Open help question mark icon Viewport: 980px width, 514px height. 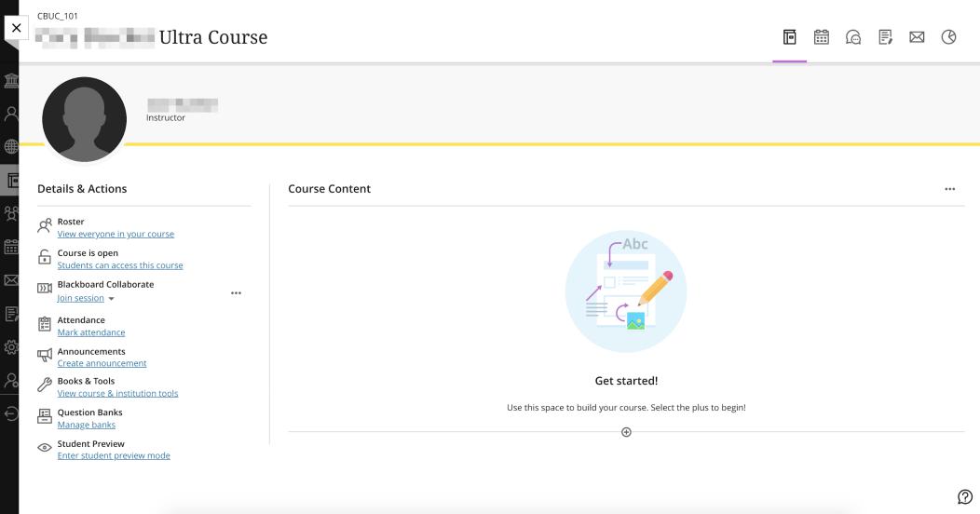pyautogui.click(x=965, y=496)
